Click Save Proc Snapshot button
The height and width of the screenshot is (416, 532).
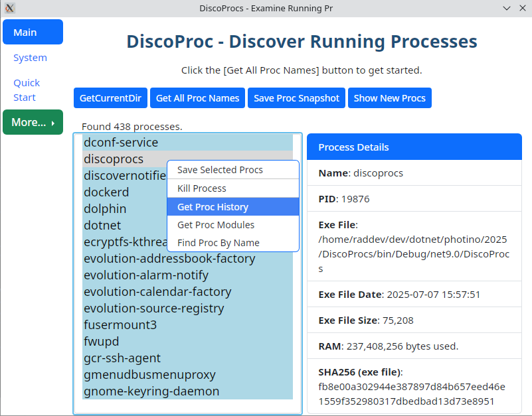(296, 98)
